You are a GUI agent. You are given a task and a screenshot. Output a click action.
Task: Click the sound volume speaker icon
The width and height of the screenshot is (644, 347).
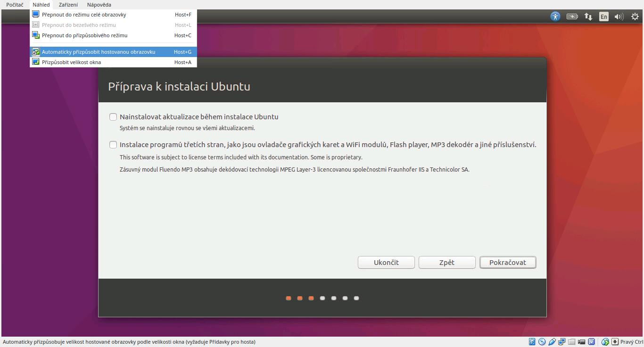pos(619,17)
